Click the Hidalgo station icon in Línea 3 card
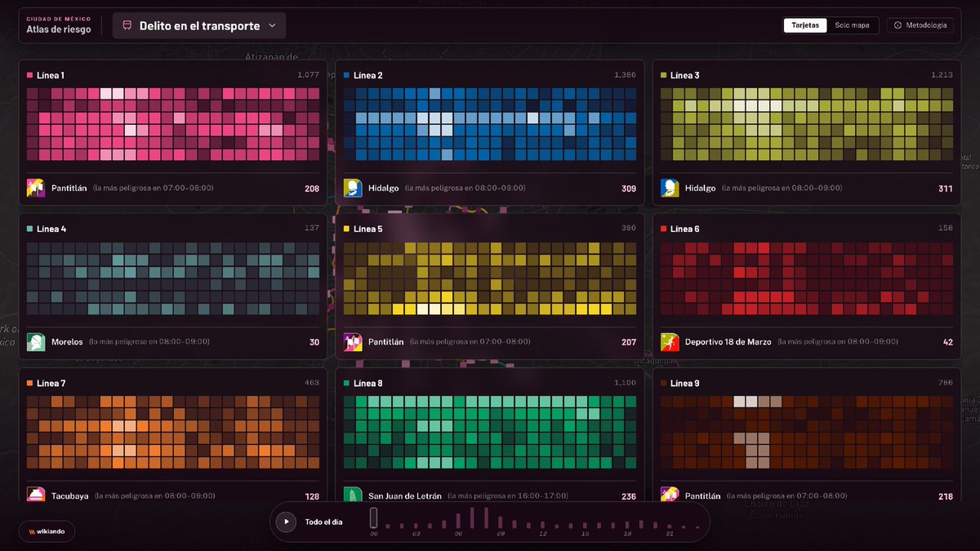Screen dimensions: 980x551 pyautogui.click(x=670, y=188)
